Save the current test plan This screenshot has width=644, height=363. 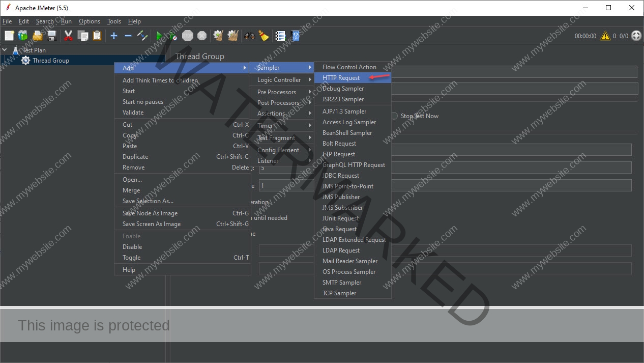click(51, 36)
